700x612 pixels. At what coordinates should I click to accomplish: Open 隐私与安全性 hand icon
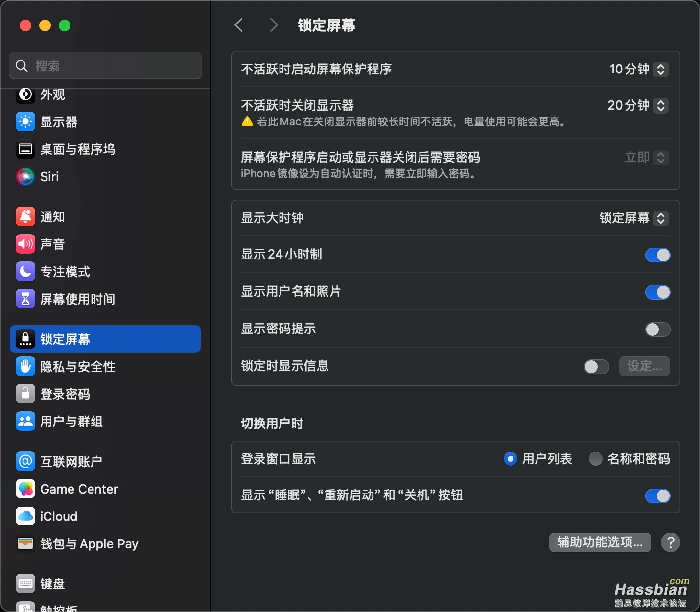[25, 366]
